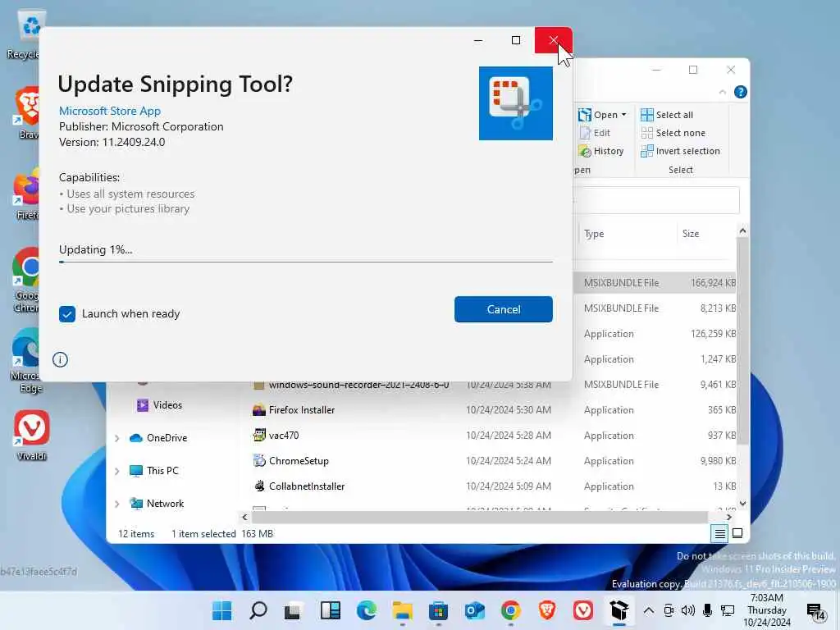Click the 1,247 KB Application row

pos(654,359)
